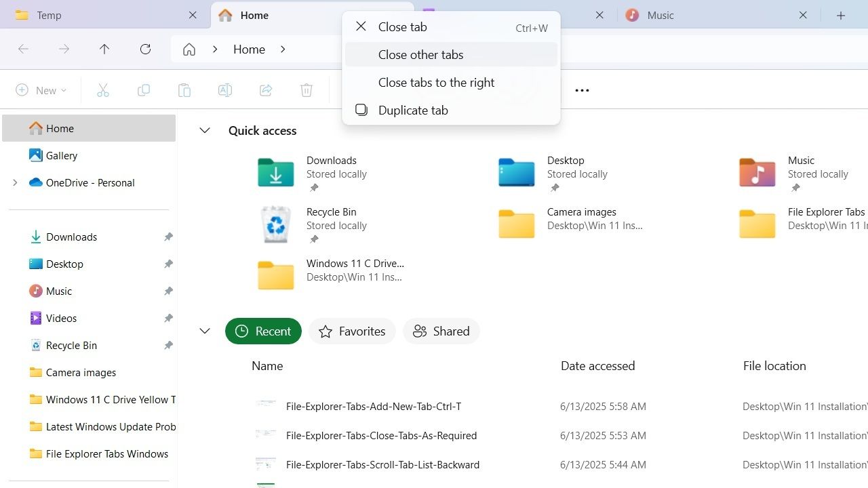Open a new tab with the plus button
868x488 pixels.
tap(841, 15)
